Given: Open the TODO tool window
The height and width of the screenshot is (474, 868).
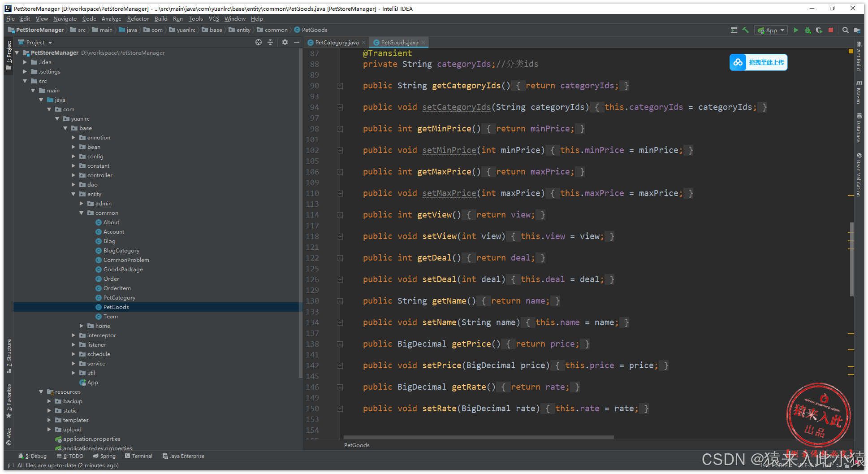Looking at the screenshot, I should (x=70, y=456).
